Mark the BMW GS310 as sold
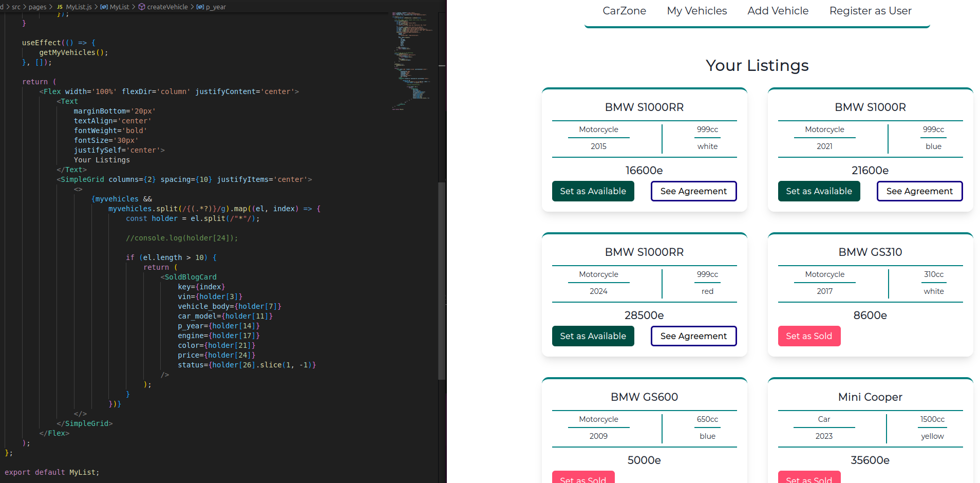This screenshot has height=483, width=980. click(809, 336)
